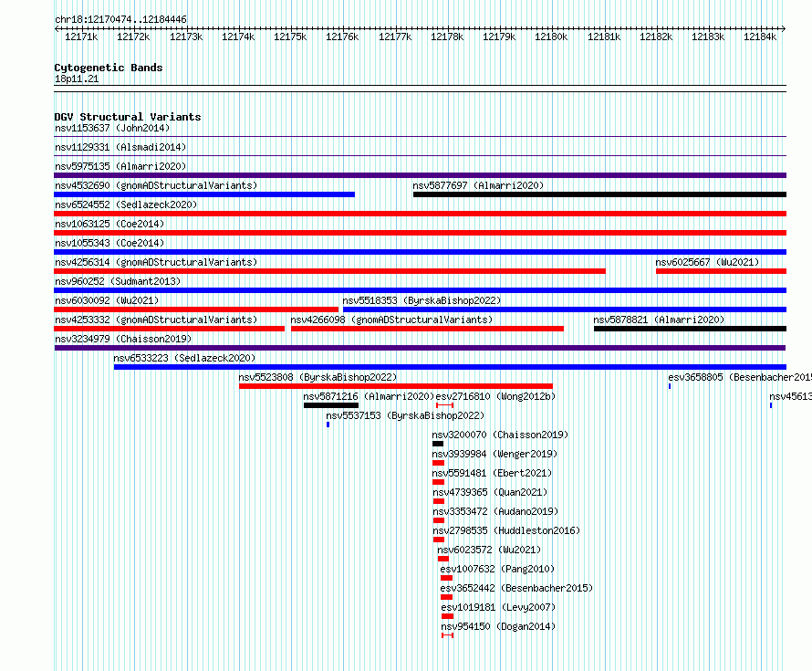
Task: Click the nsv1055343 (Coe2014) label
Action: click(x=109, y=243)
